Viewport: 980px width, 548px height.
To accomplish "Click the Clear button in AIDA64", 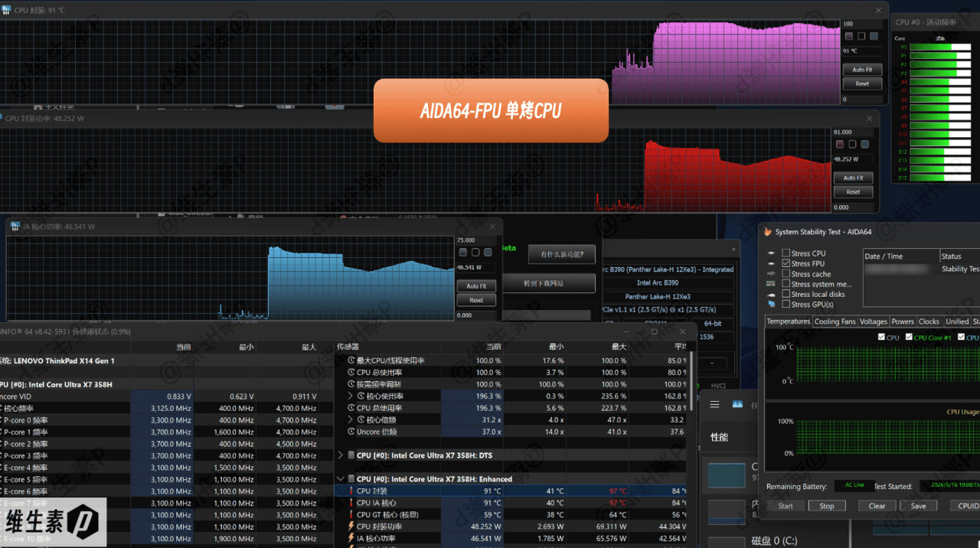I will [x=877, y=506].
